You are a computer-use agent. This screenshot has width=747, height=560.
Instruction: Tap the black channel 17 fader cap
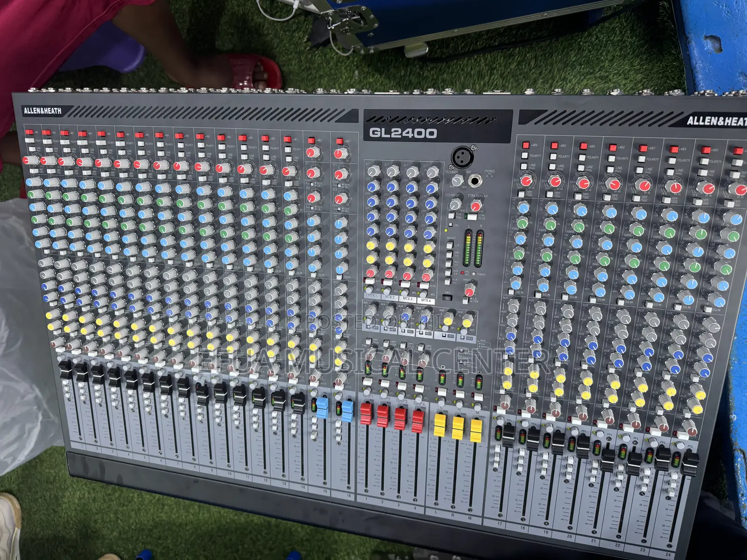pos(508,435)
